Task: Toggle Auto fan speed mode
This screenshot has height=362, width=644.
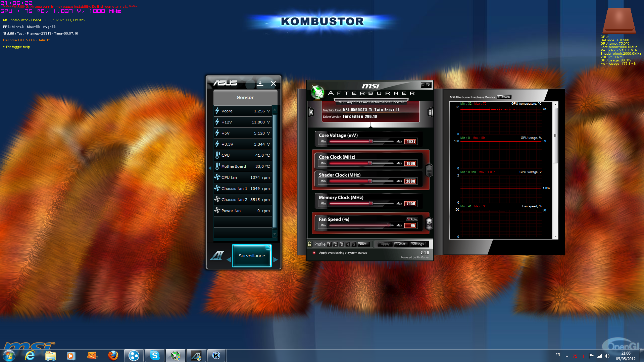Action: (412, 219)
